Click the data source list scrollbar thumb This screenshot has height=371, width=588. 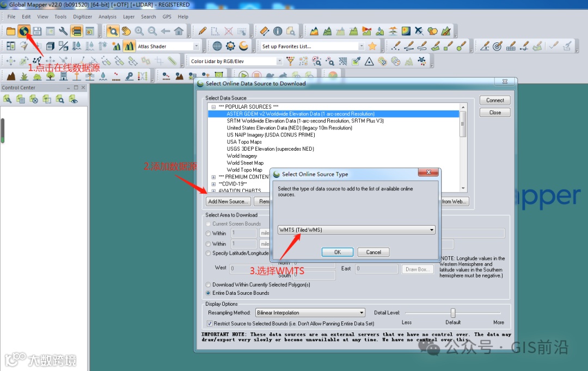(x=463, y=124)
